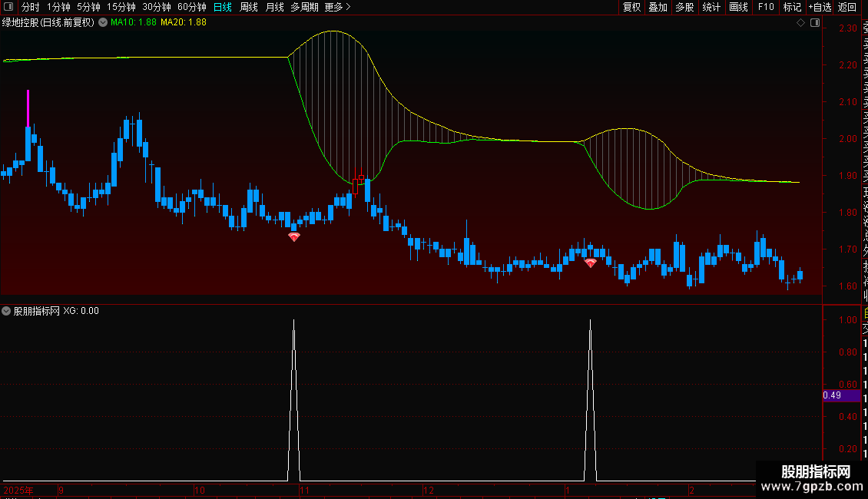868x499 pixels.
Task: Select the 日线 daily chart tab
Action: click(223, 7)
